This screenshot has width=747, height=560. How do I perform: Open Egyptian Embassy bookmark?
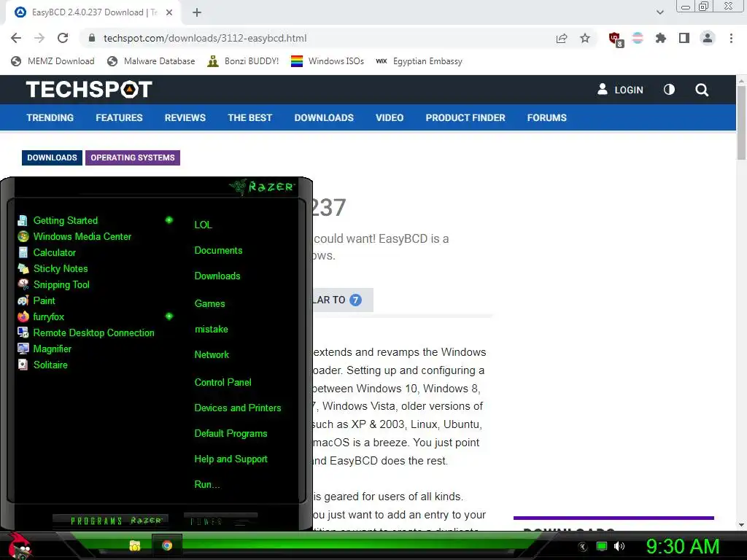(x=419, y=61)
